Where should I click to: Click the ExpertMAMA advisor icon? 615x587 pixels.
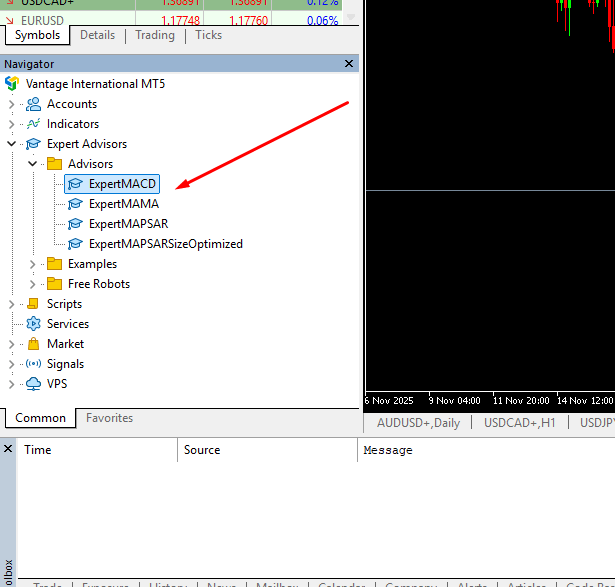click(x=75, y=204)
